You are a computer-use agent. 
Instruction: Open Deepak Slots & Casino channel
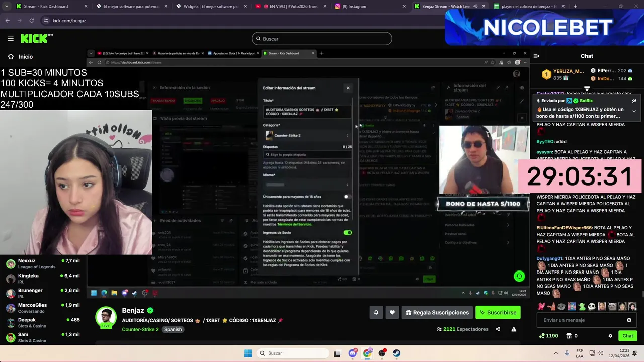click(43, 323)
